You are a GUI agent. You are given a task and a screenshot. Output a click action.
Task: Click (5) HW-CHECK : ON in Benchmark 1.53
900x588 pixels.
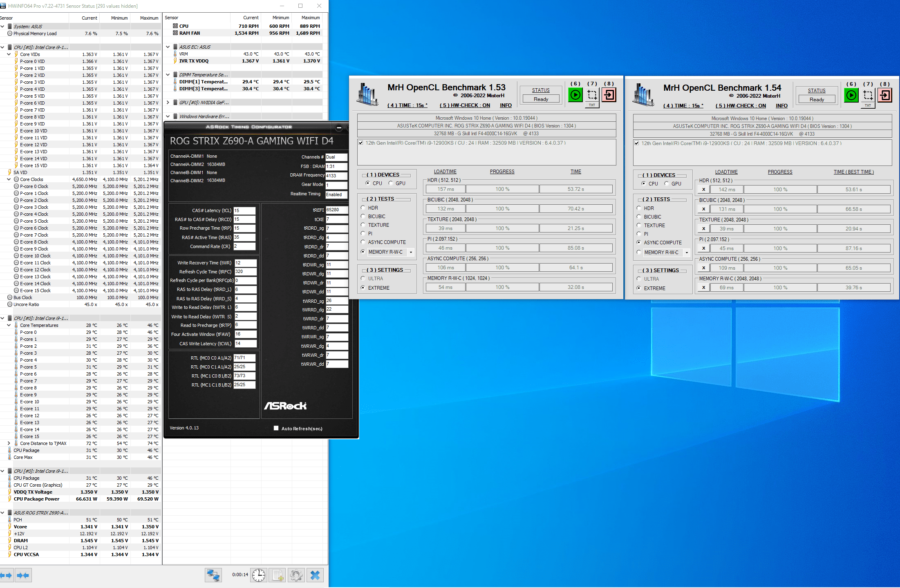pos(465,105)
